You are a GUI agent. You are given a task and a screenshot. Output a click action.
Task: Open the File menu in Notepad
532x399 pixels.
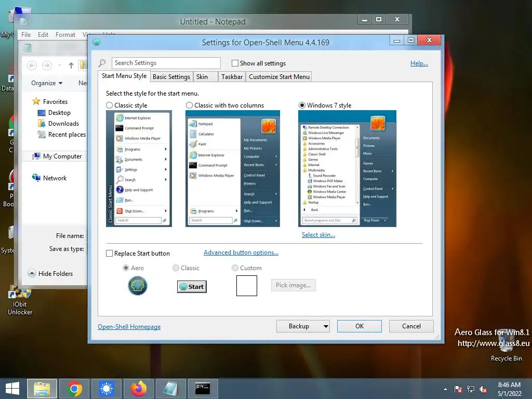(x=26, y=35)
